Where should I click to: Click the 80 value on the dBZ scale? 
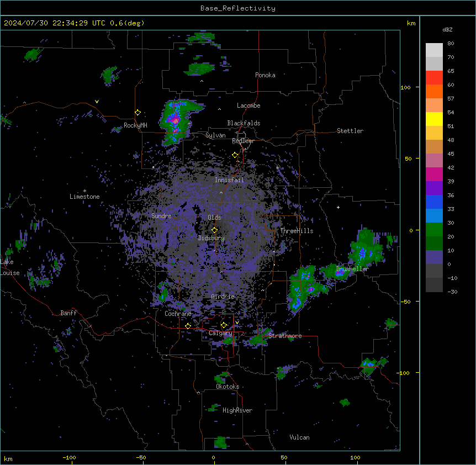[x=451, y=44]
